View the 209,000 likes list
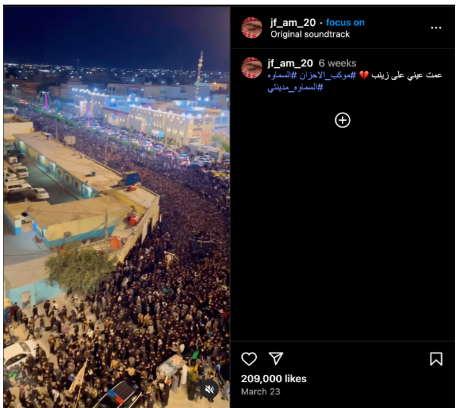Viewport: 456px width, 408px height. coord(274,379)
